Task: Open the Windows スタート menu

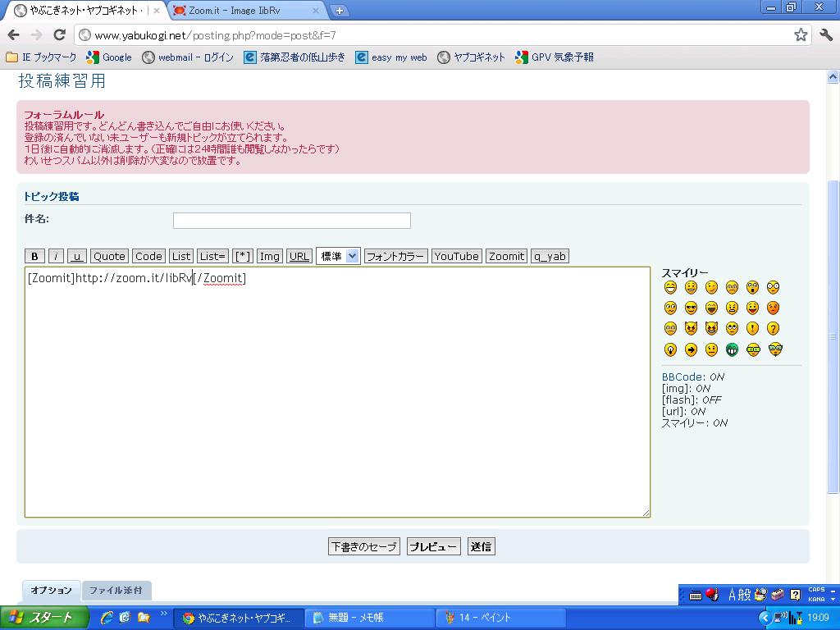Action: (41, 618)
